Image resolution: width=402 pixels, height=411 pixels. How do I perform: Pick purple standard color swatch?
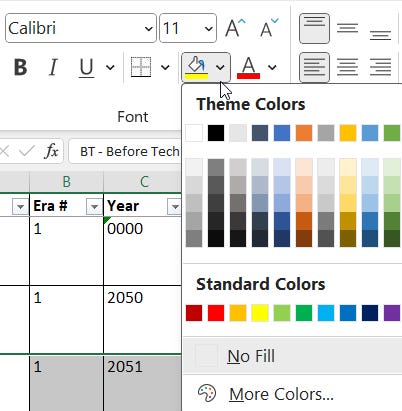click(x=392, y=313)
